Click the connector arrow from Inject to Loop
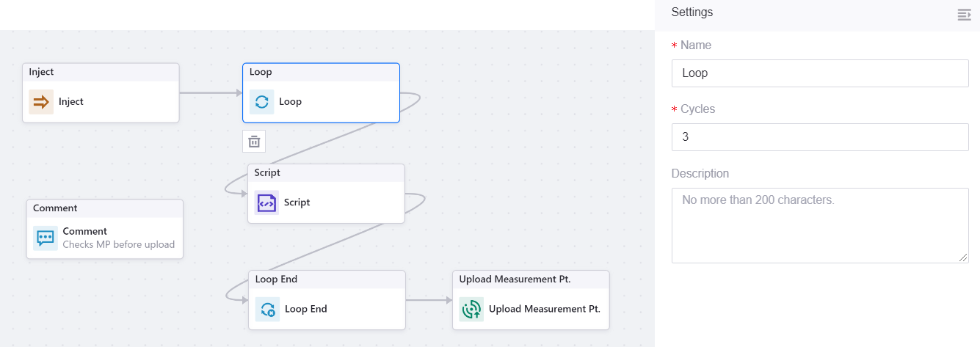This screenshot has width=980, height=347. (x=210, y=93)
